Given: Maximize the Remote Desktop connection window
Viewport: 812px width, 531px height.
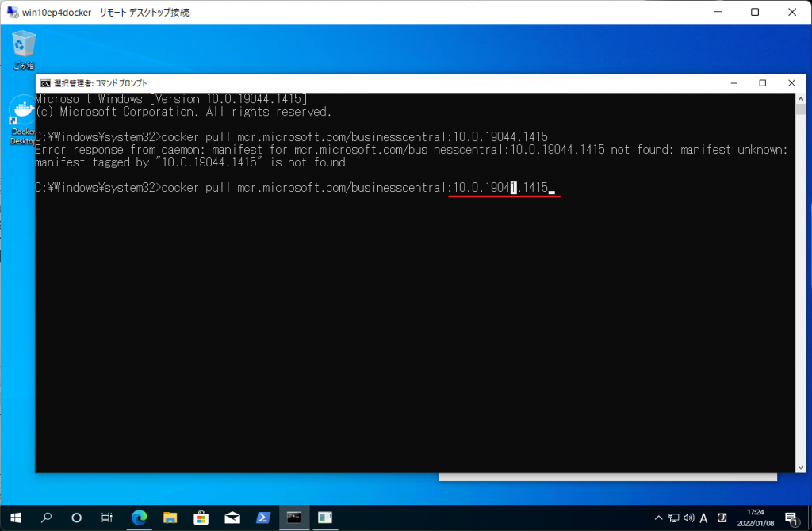Looking at the screenshot, I should (755, 12).
